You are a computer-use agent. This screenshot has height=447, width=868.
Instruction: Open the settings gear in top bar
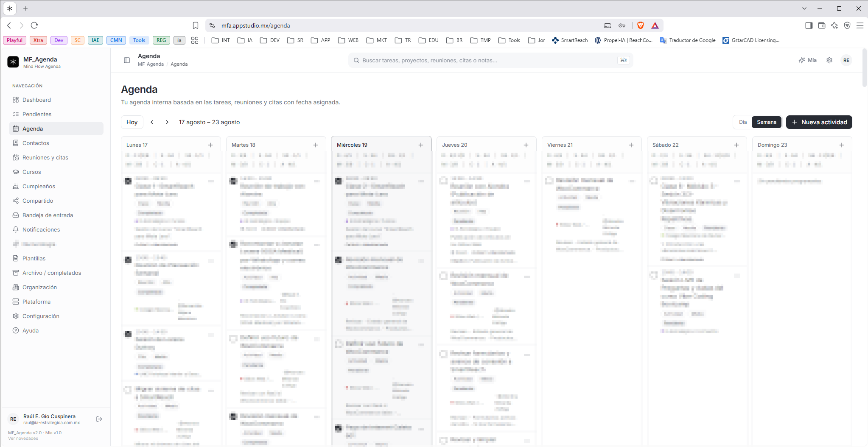tap(829, 60)
